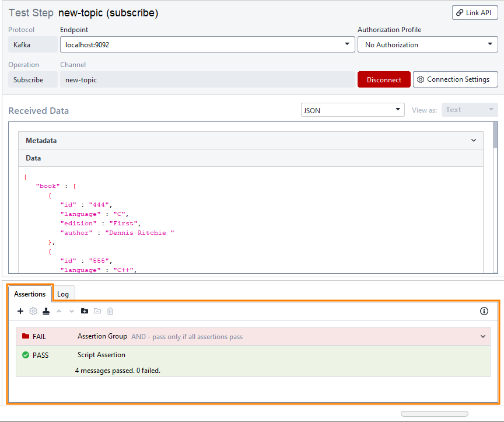The image size is (504, 422).
Task: Click the horizontal scrollbar at bottom
Action: pos(434,414)
